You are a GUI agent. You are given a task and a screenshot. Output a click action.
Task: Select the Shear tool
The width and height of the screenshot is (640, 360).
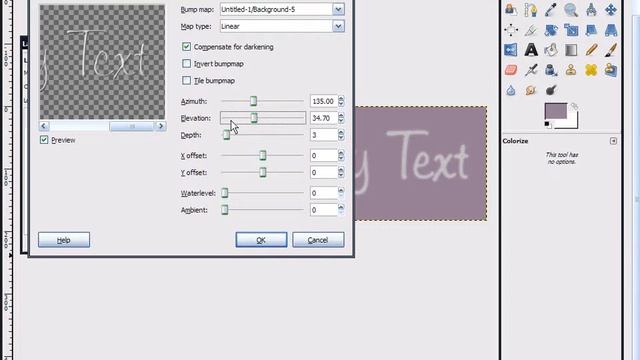pyautogui.click(x=591, y=30)
